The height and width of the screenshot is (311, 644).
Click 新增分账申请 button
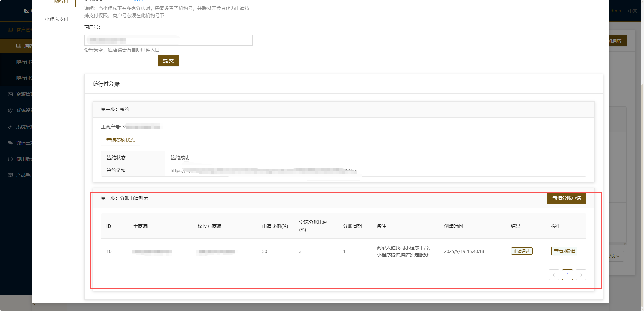pos(567,198)
